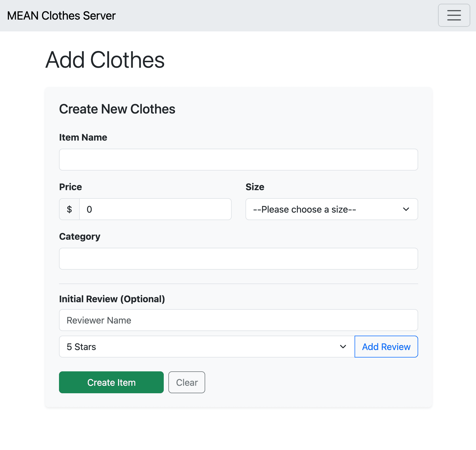The width and height of the screenshot is (476, 450).
Task: Click the Price label
Action: click(x=71, y=187)
